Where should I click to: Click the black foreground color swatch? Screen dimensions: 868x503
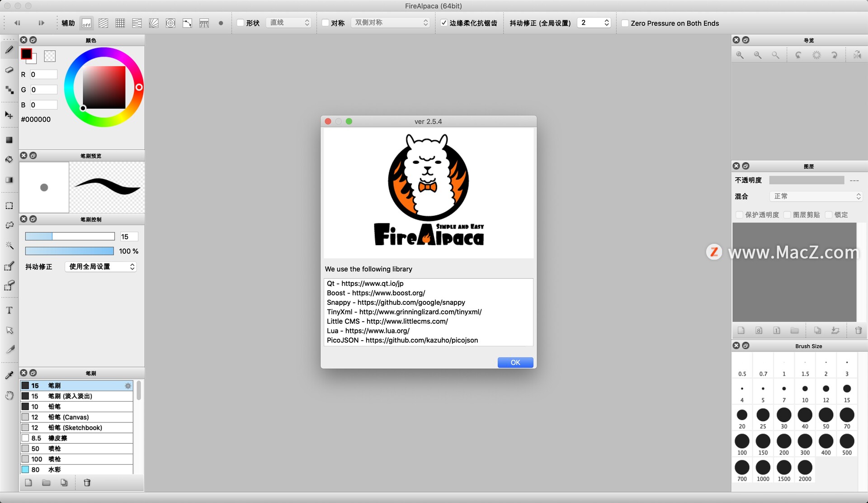(26, 54)
